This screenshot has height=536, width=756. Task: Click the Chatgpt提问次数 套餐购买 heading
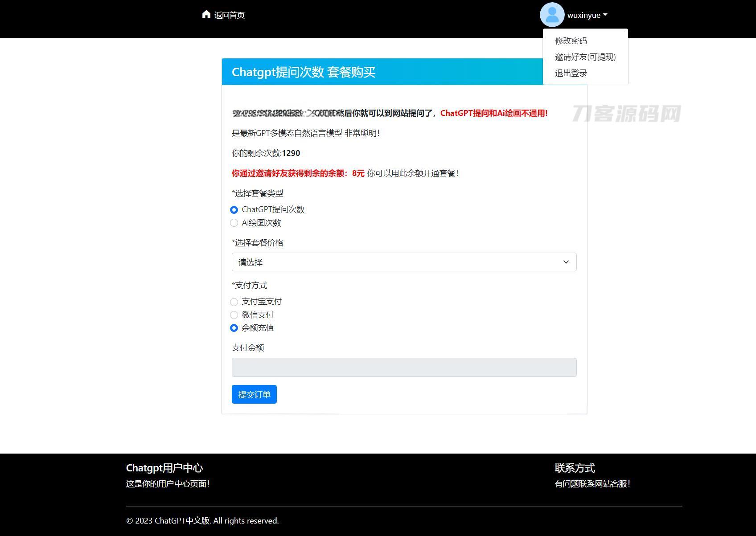(304, 72)
